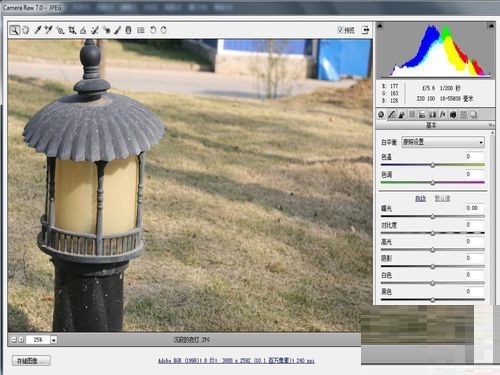Click the Exposure value field showing 0.00

coord(474,208)
